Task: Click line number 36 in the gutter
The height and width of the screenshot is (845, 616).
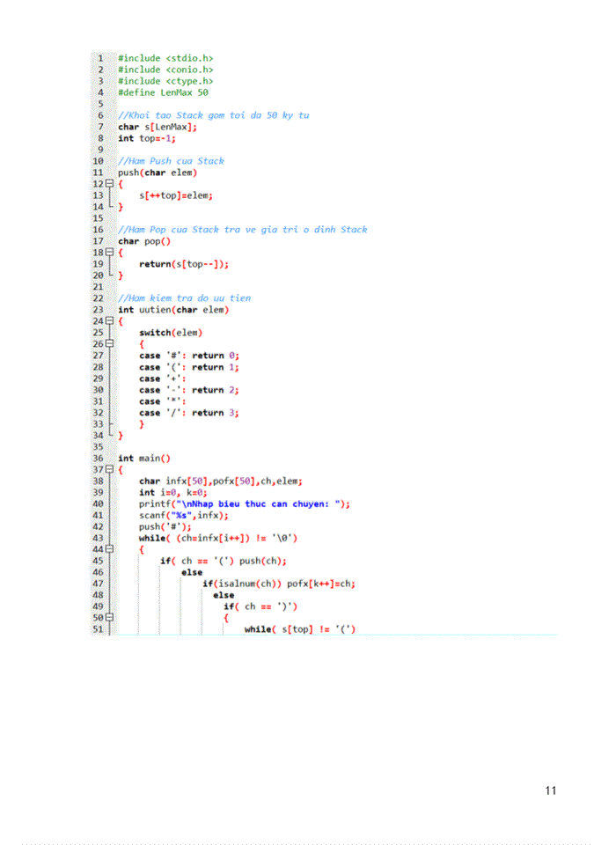Action: [x=99, y=459]
